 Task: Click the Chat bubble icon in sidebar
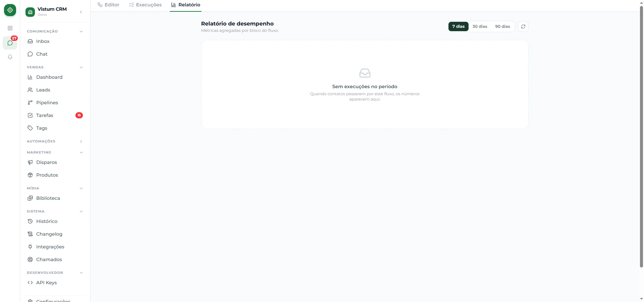click(30, 54)
